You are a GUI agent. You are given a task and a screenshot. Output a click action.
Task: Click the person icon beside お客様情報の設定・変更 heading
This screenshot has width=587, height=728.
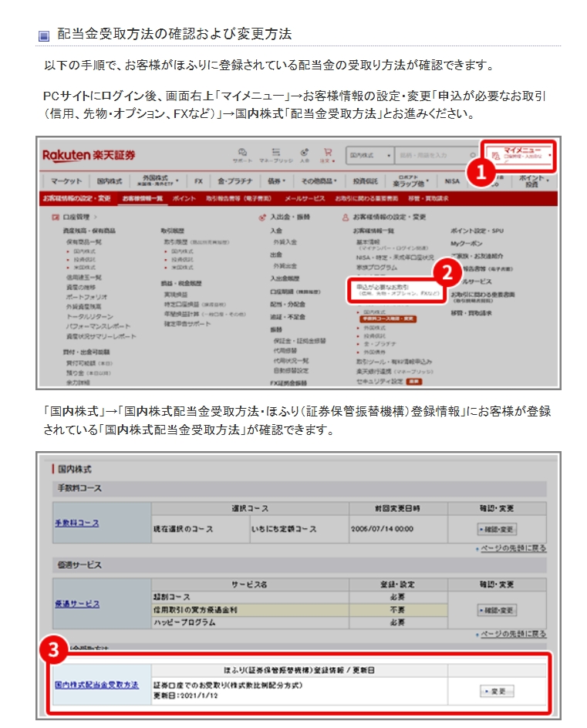pos(346,217)
